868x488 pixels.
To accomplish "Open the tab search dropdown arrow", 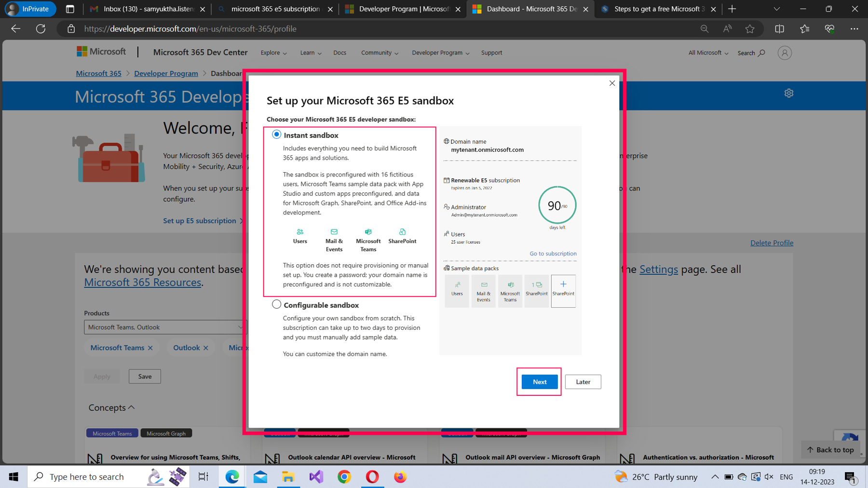I will [776, 9].
